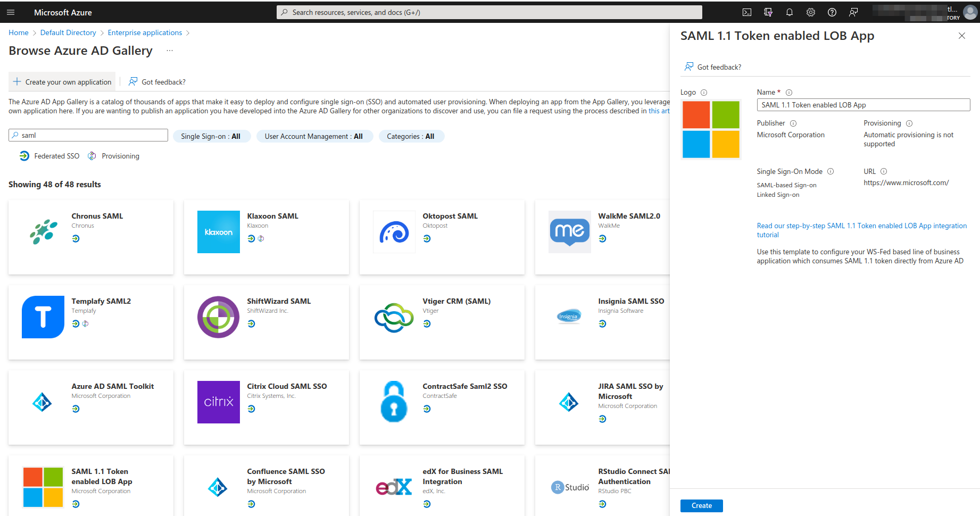
Task: Open the Categories filter dropdown
Action: tap(411, 136)
